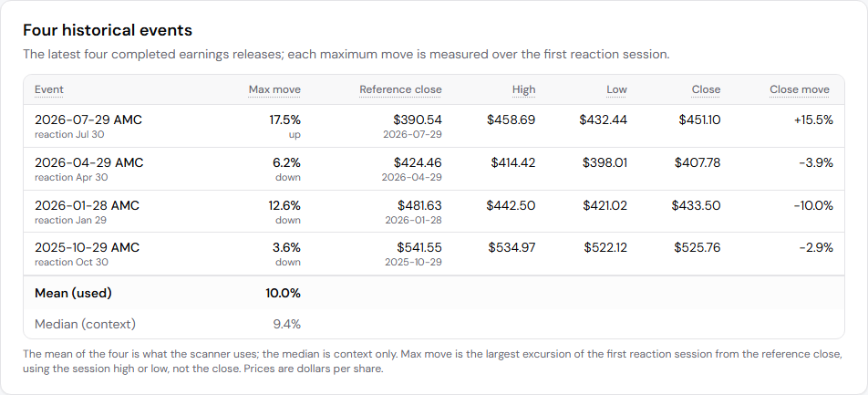Image resolution: width=868 pixels, height=395 pixels.
Task: Click the $407.78 close price
Action: (697, 163)
